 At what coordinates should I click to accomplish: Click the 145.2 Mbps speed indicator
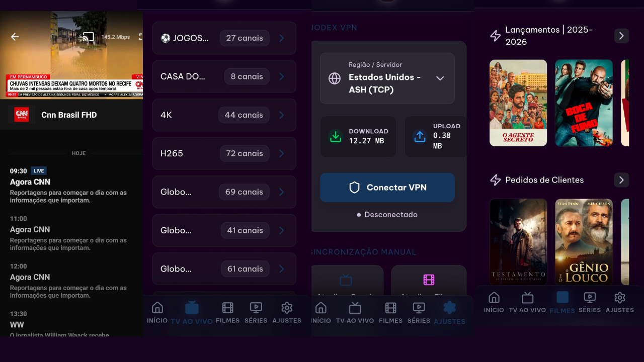pos(116,37)
